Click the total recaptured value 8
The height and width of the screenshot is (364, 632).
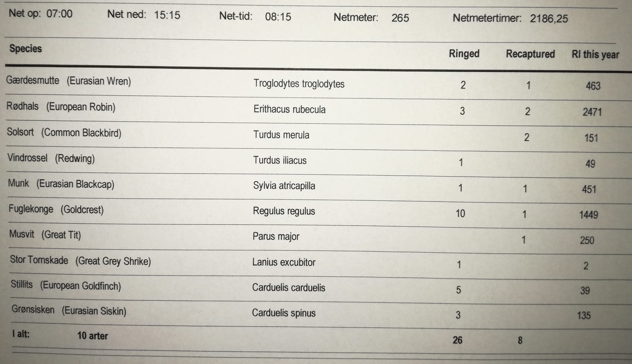coord(520,341)
